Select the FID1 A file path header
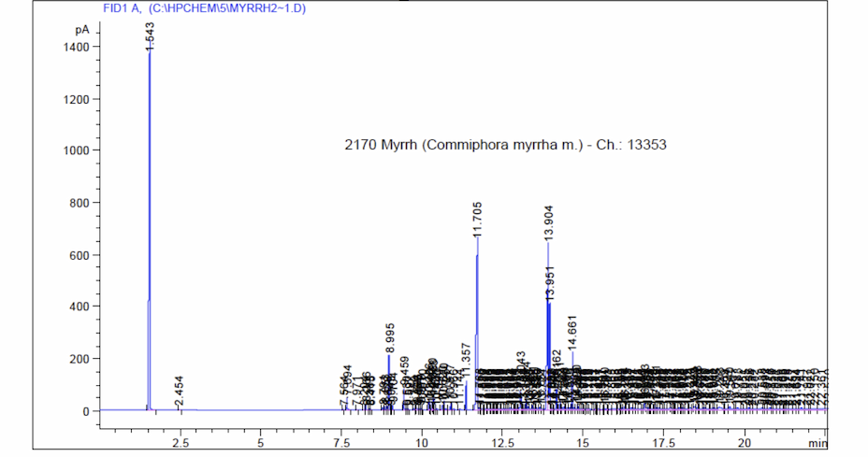868x457 pixels. coord(204,8)
